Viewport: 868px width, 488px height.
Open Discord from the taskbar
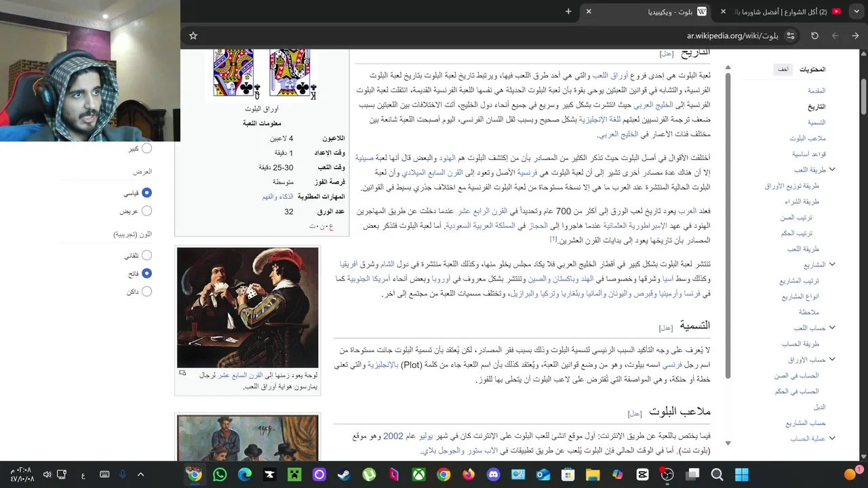coord(493,475)
